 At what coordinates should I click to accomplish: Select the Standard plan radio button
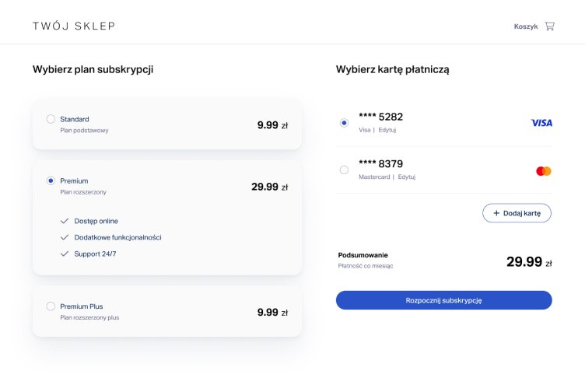(51, 119)
